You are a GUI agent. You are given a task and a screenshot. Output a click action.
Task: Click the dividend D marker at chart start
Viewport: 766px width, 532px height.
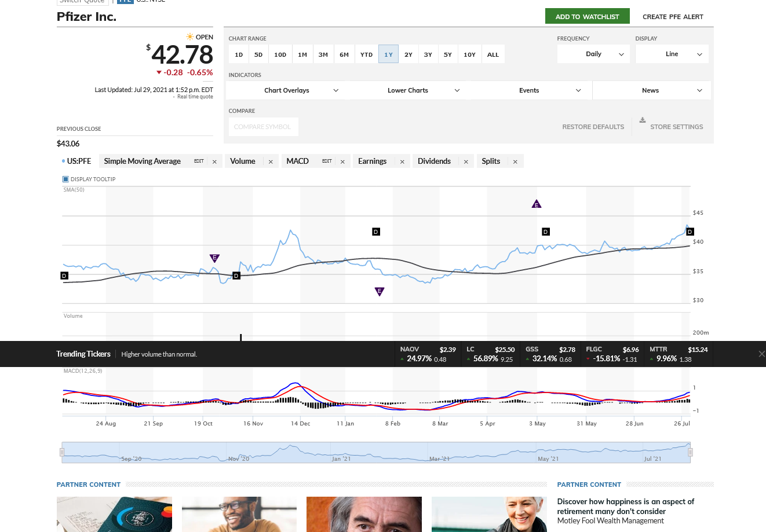pyautogui.click(x=64, y=276)
